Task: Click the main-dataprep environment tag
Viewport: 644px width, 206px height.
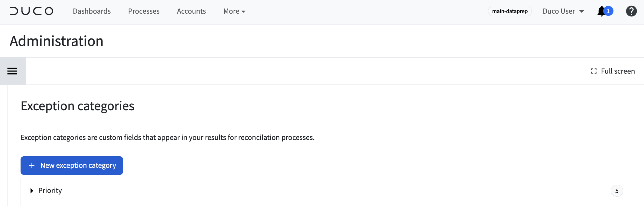Action: tap(510, 11)
